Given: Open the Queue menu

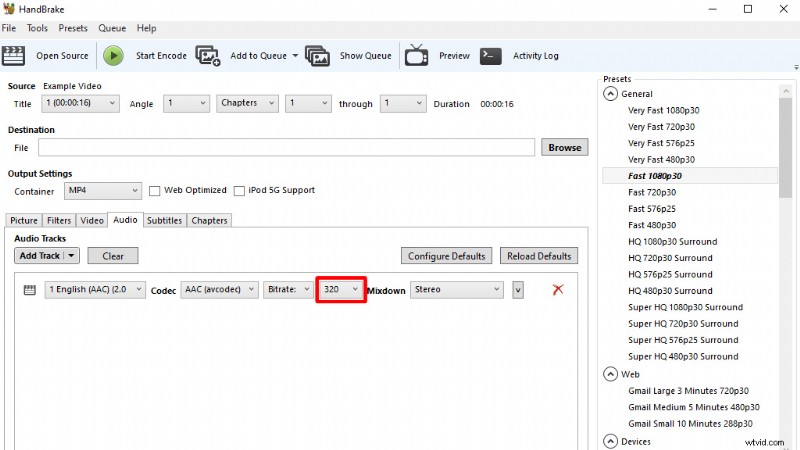Looking at the screenshot, I should click(x=112, y=28).
